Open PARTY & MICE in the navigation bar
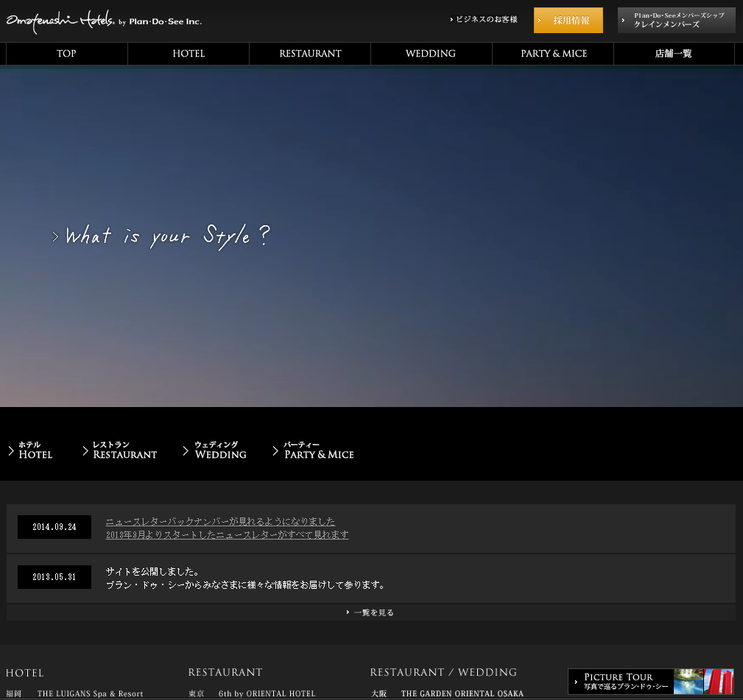743x700 pixels. (553, 54)
